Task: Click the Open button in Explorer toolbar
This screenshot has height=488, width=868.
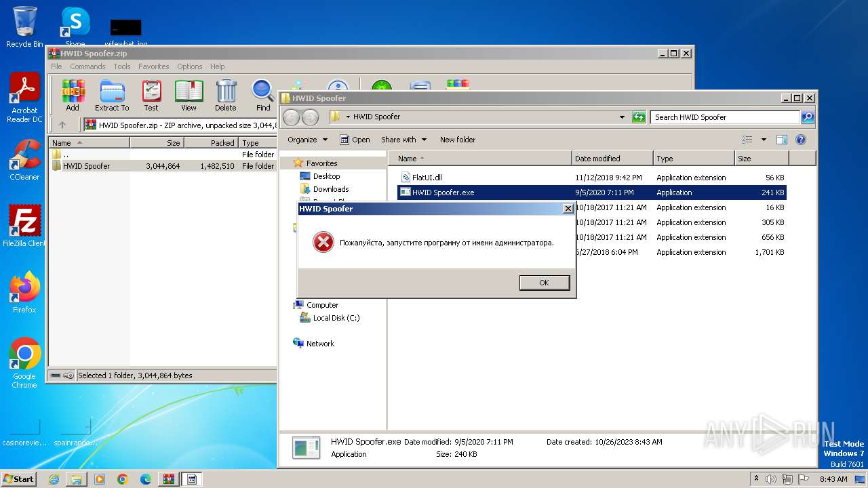Action: [355, 140]
